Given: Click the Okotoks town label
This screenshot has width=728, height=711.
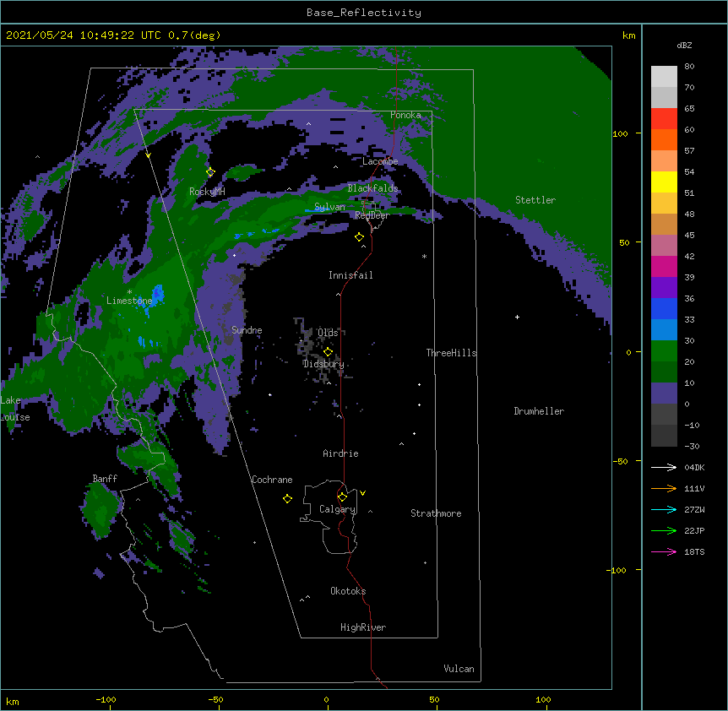Looking at the screenshot, I should point(348,591).
